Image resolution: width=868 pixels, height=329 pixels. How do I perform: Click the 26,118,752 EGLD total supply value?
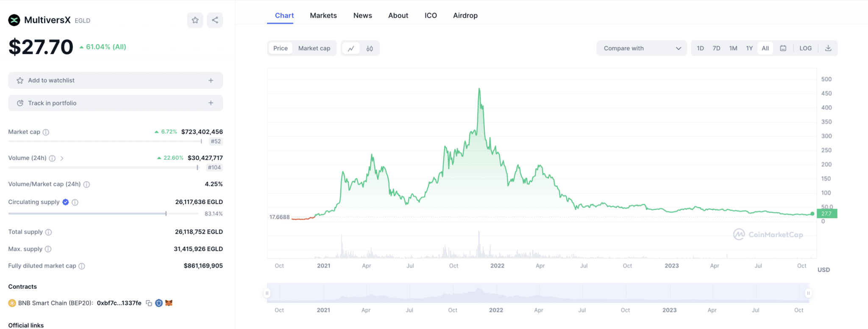(x=199, y=232)
